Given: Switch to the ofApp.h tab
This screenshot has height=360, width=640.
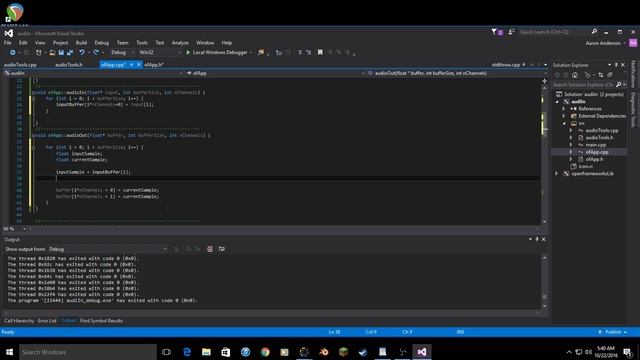Looking at the screenshot, I should [x=154, y=64].
